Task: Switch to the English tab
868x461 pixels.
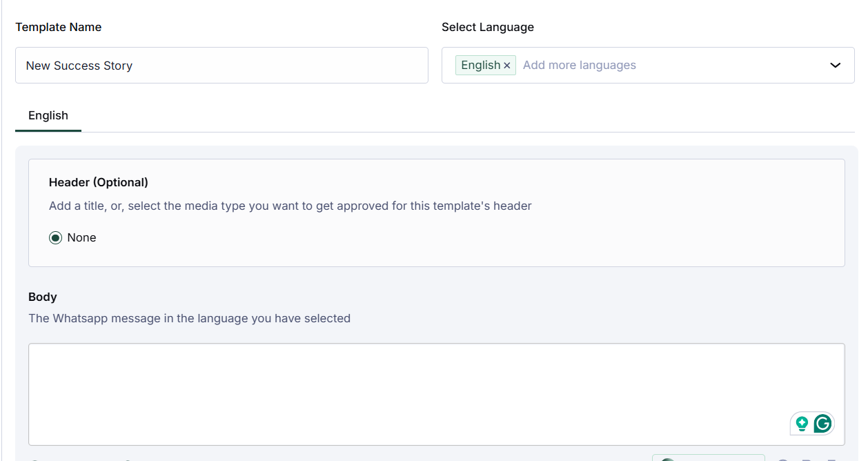Action: coord(48,116)
